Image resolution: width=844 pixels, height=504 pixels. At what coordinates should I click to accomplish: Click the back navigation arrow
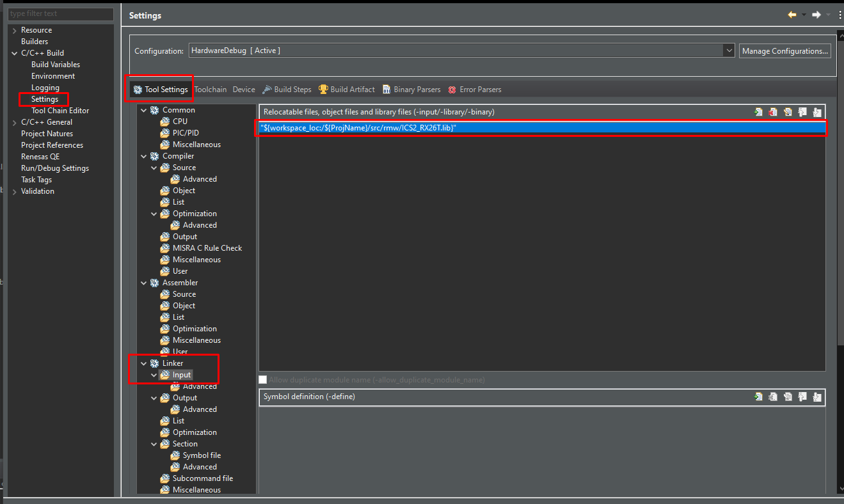[x=792, y=14]
